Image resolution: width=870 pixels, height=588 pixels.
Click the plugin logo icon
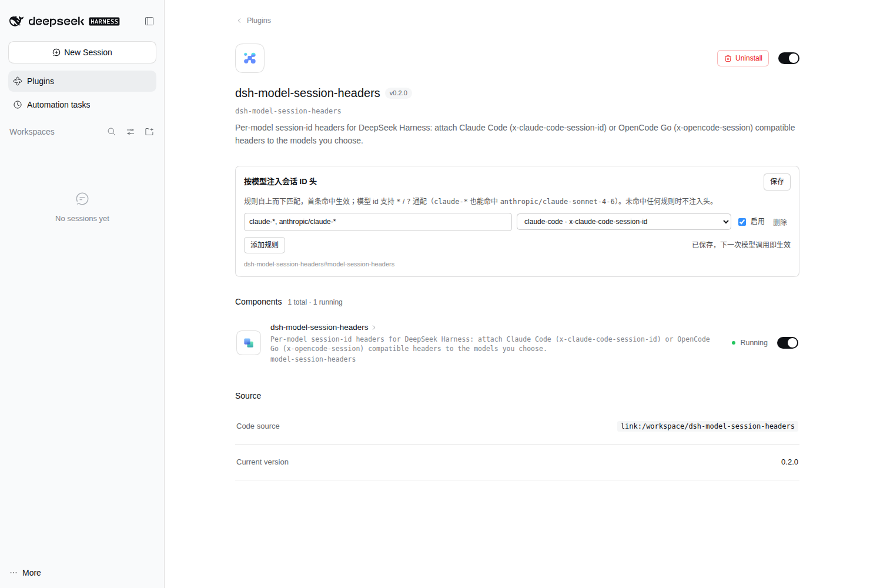coord(250,58)
